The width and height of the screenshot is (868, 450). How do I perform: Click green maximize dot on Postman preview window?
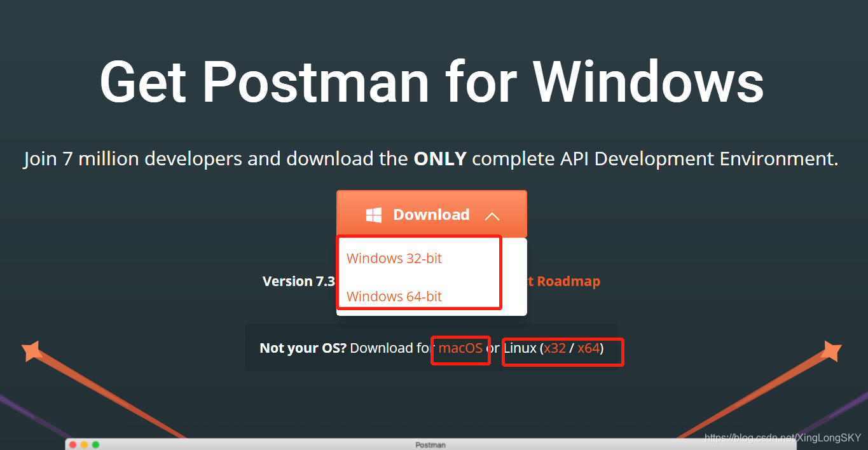95,445
